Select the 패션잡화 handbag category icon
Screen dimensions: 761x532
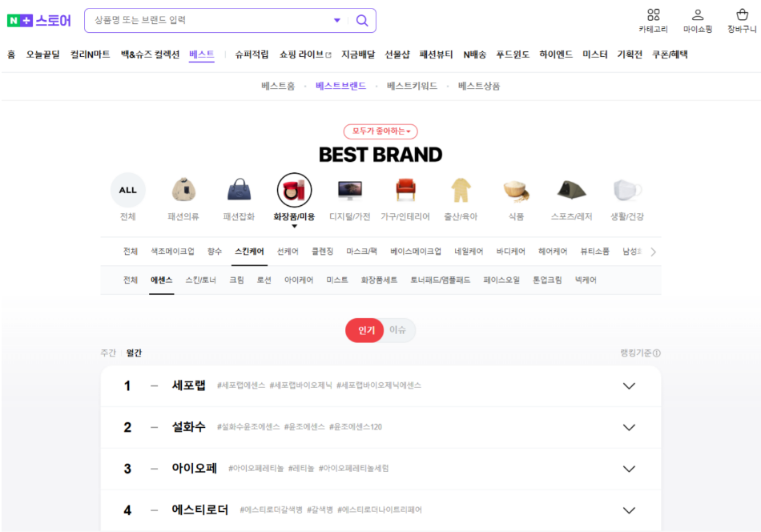(239, 190)
